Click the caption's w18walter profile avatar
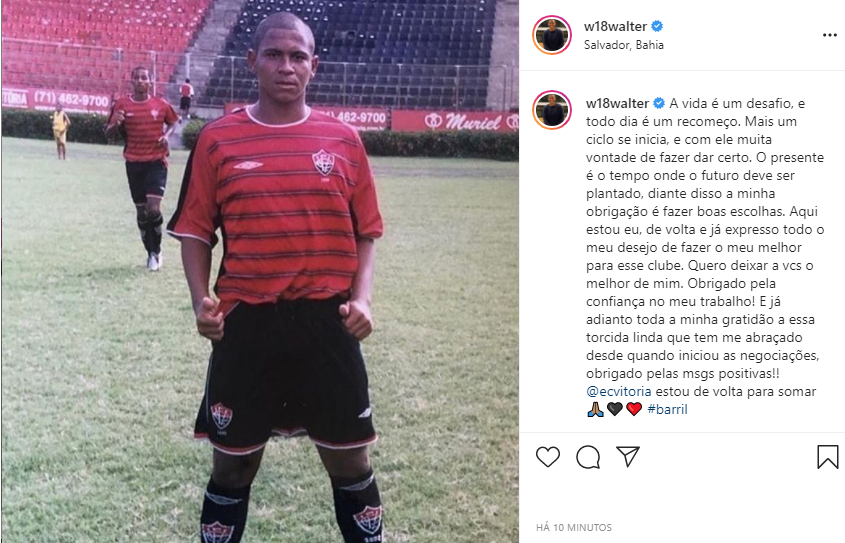The image size is (845, 543). (552, 110)
